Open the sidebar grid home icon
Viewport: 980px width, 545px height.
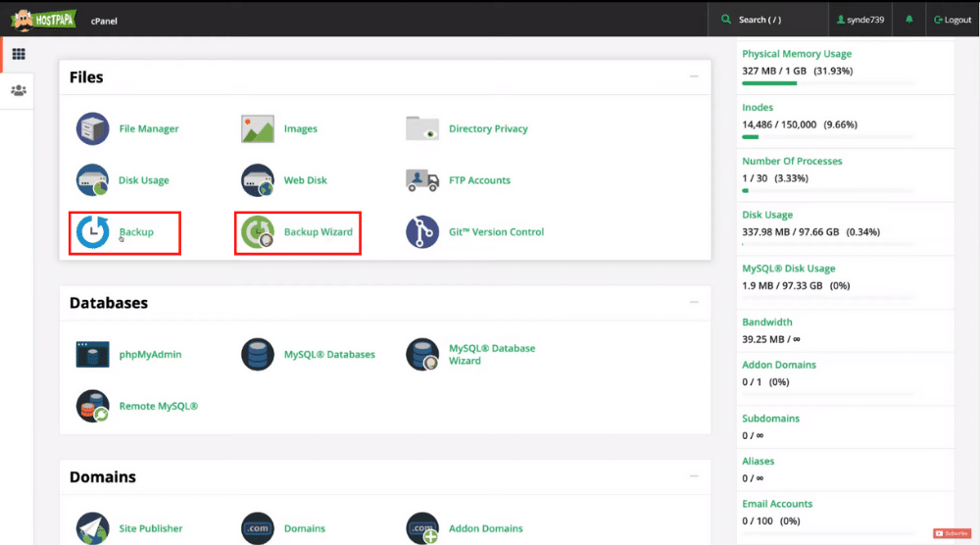(x=19, y=54)
